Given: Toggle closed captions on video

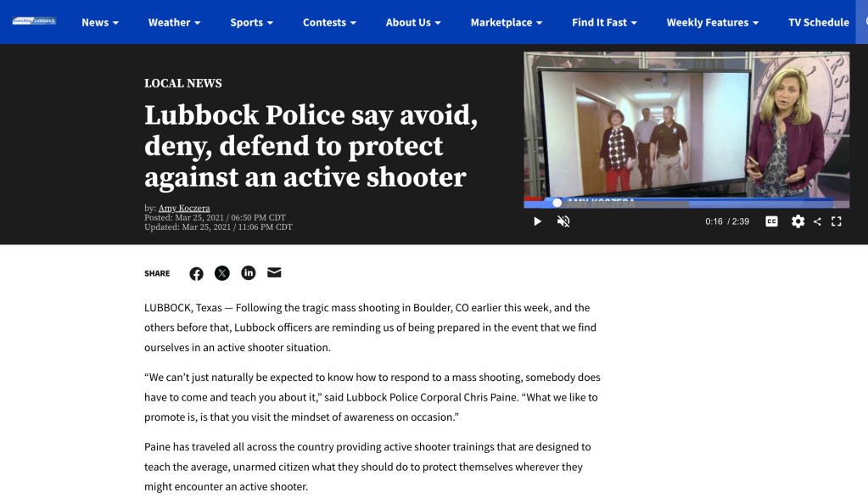Looking at the screenshot, I should [x=771, y=221].
